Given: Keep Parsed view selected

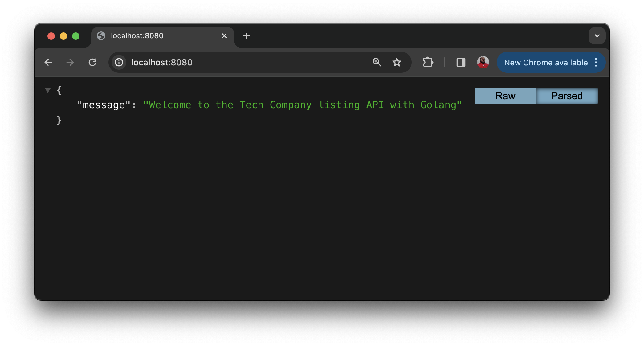Looking at the screenshot, I should coord(567,96).
